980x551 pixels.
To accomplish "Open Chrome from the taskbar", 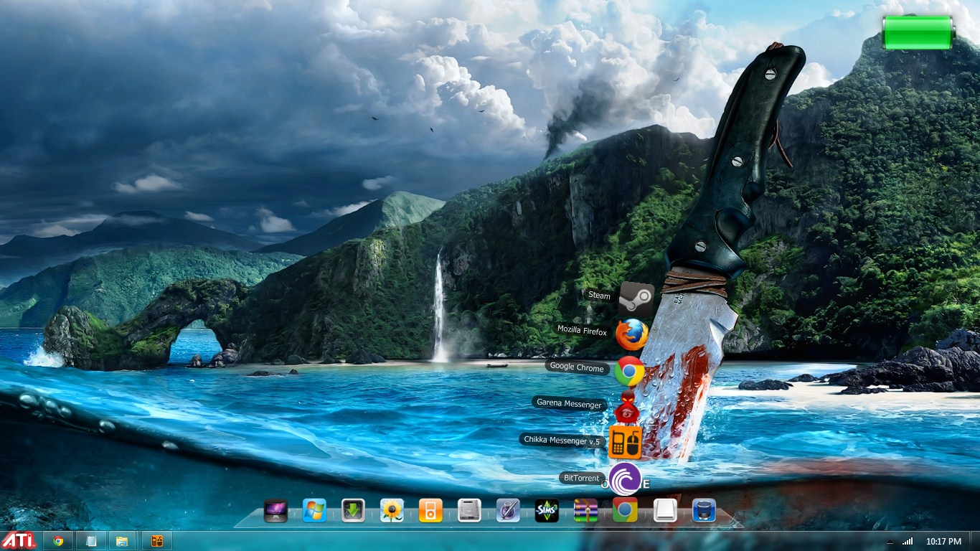I will point(59,541).
